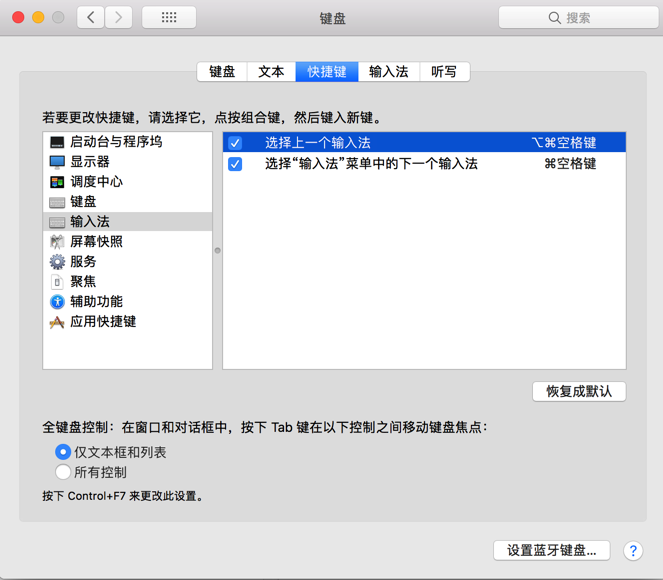The width and height of the screenshot is (663, 580).
Task: Click the 启动台与程序坞 icon in sidebar
Action: [57, 142]
